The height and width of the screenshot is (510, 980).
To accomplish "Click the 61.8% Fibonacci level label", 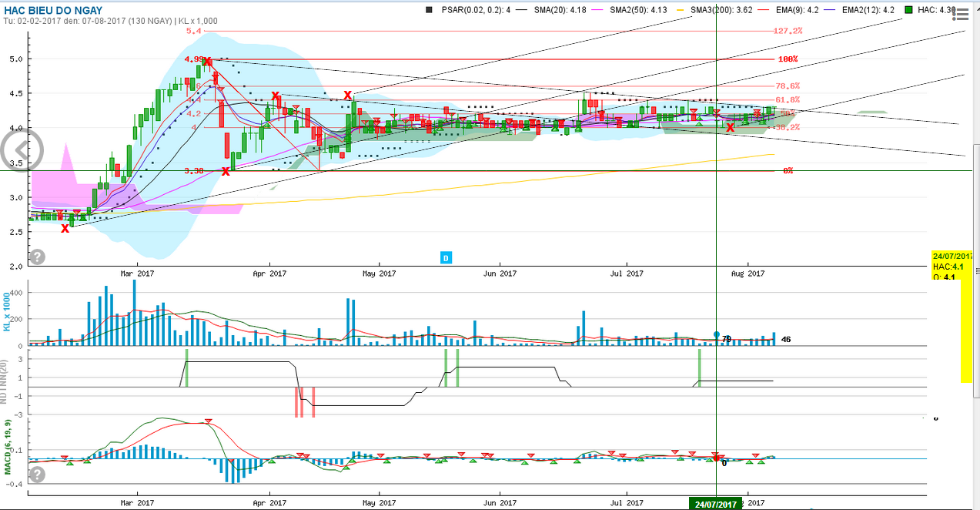I will coord(788,100).
